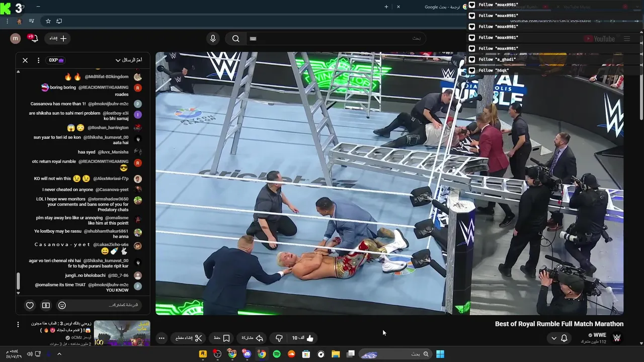Click the YouTube search magnifier button

click(235, 39)
